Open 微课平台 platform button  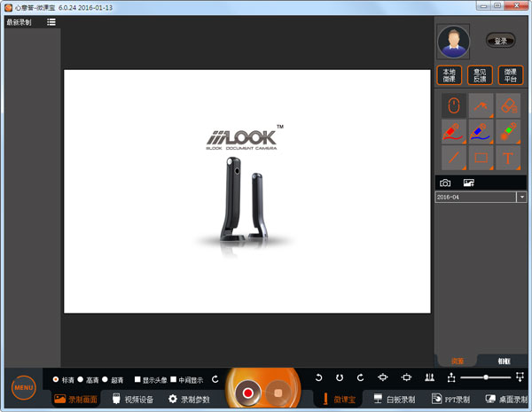511,75
